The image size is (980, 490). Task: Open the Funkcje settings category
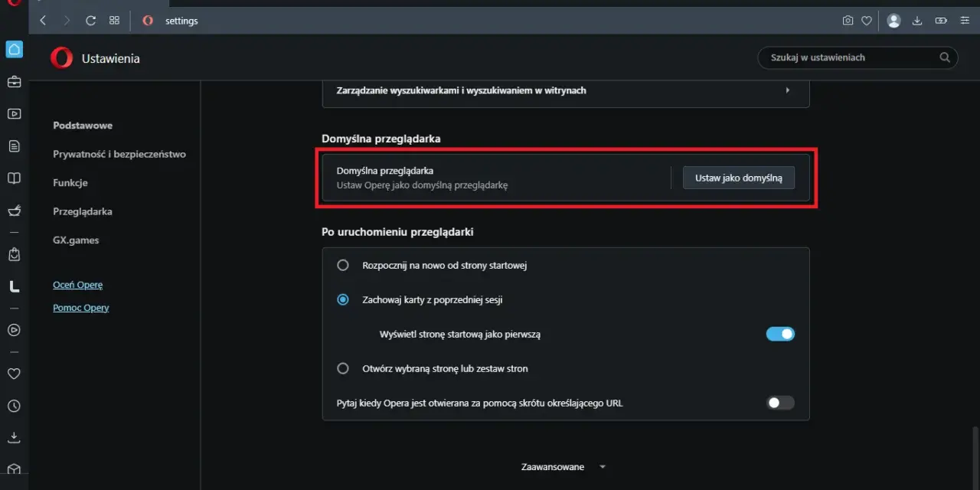tap(70, 183)
